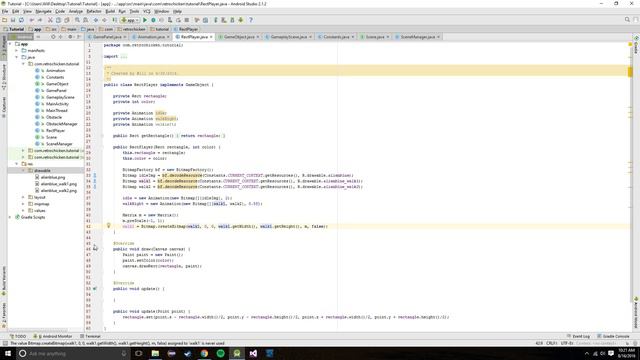Expand the mipmap folder

point(23,204)
